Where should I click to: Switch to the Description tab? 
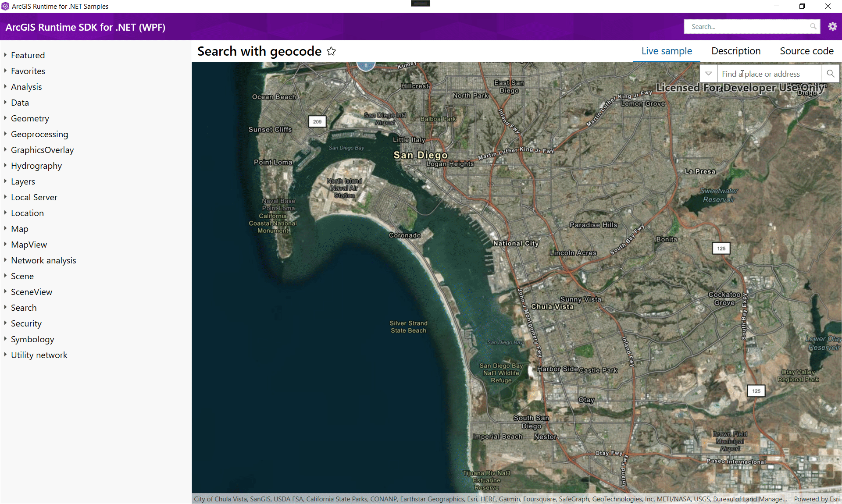coord(735,51)
